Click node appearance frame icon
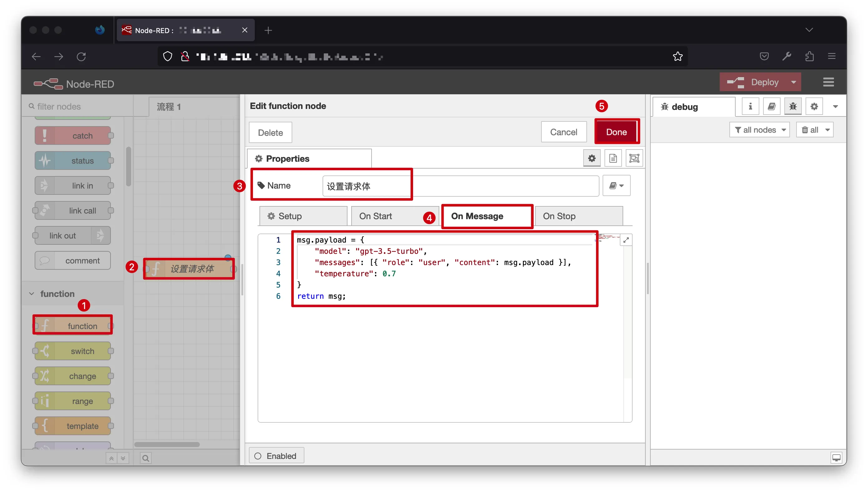 [x=634, y=158]
